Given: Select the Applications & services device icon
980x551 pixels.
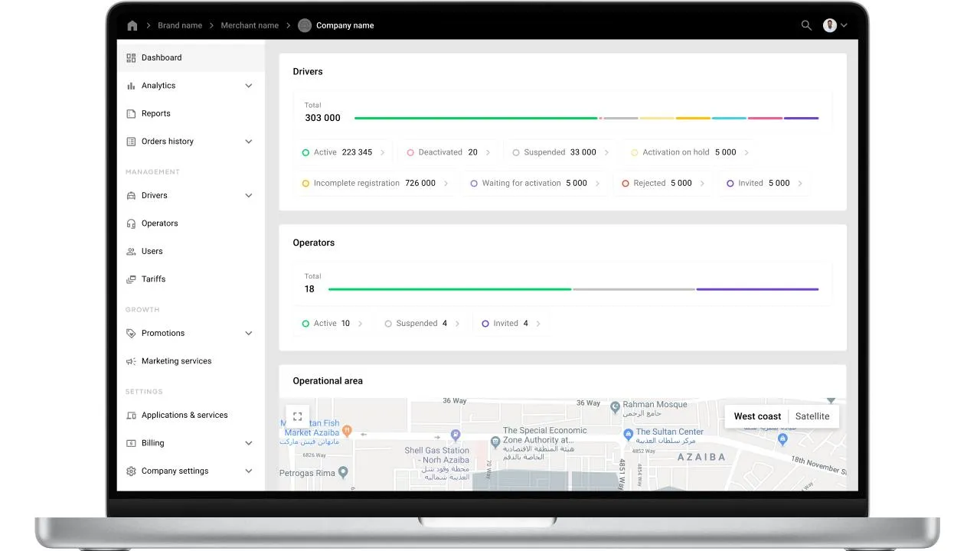Looking at the screenshot, I should tap(131, 415).
